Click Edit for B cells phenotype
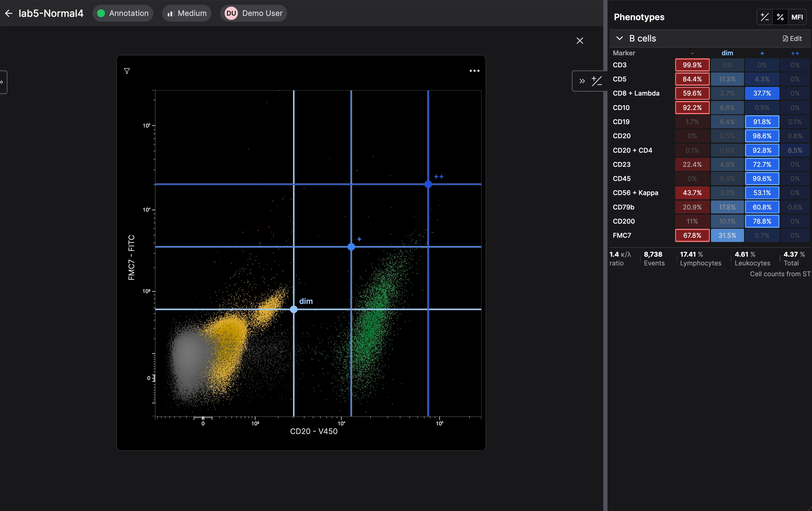812x511 pixels. [792, 38]
